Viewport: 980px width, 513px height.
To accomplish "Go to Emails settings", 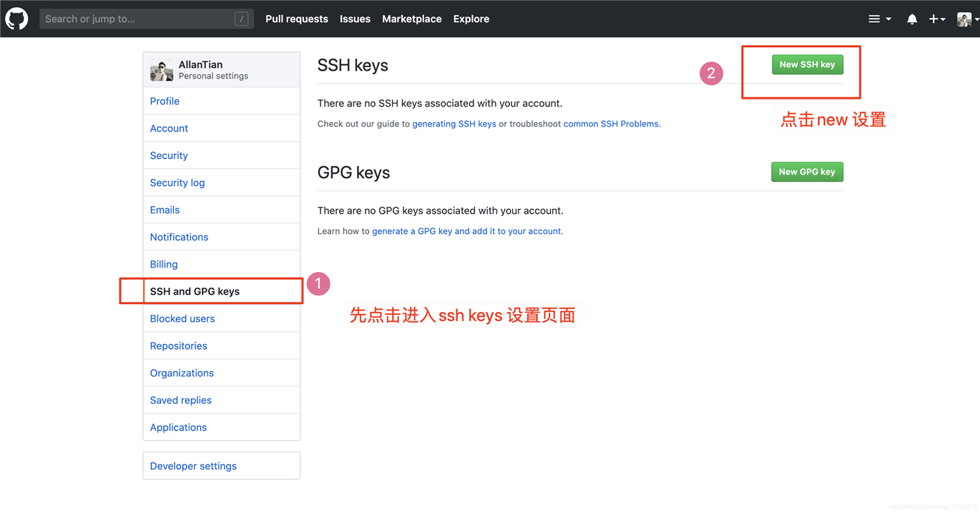I will pos(221,210).
